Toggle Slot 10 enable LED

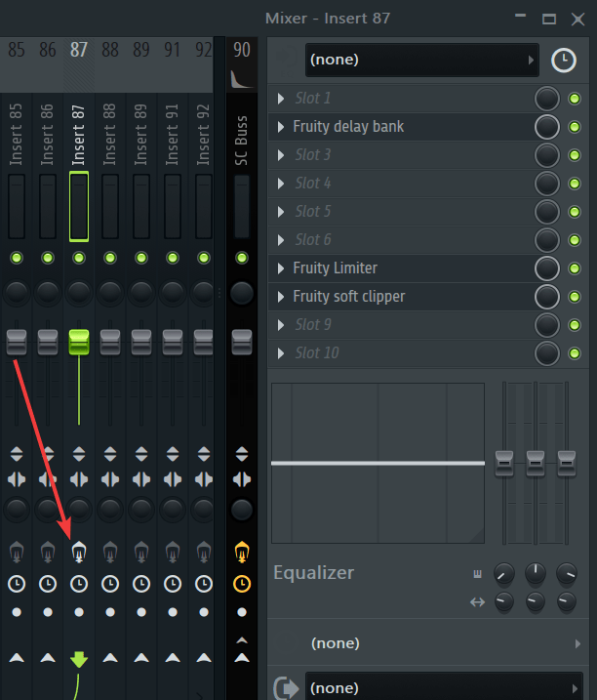(x=575, y=353)
